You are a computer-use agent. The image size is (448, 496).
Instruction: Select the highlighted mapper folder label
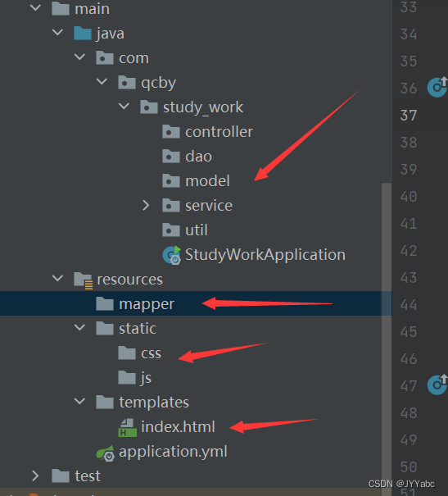pyautogui.click(x=147, y=305)
